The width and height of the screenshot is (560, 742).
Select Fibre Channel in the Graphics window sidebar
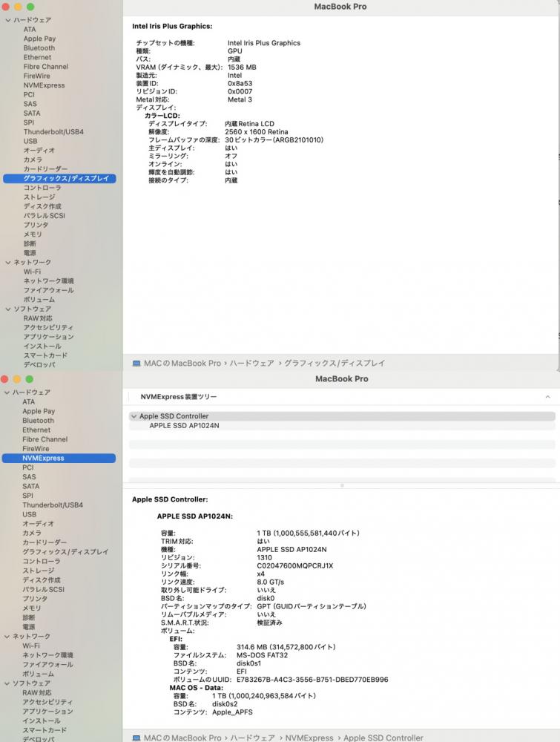(45, 67)
